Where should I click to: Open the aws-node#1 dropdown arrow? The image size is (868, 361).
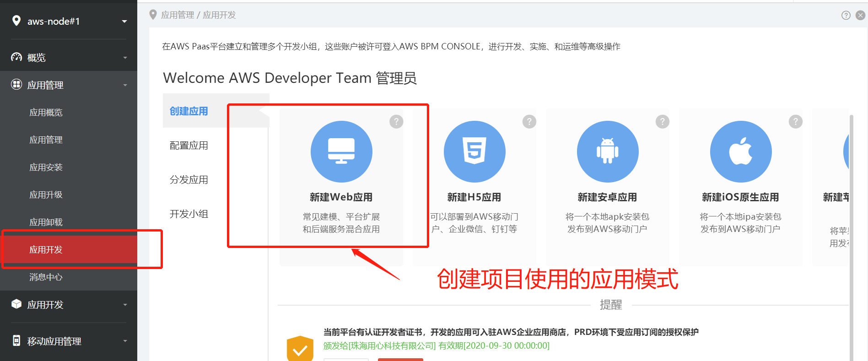point(124,22)
